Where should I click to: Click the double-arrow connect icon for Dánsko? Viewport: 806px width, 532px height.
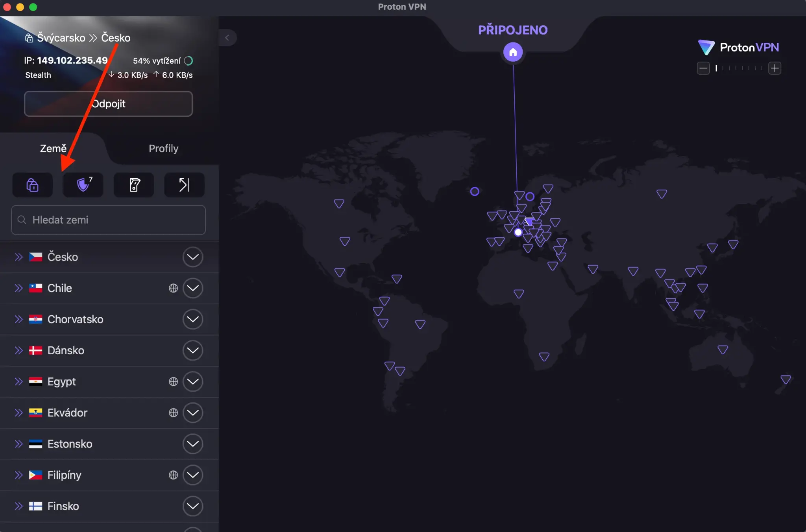(x=18, y=350)
